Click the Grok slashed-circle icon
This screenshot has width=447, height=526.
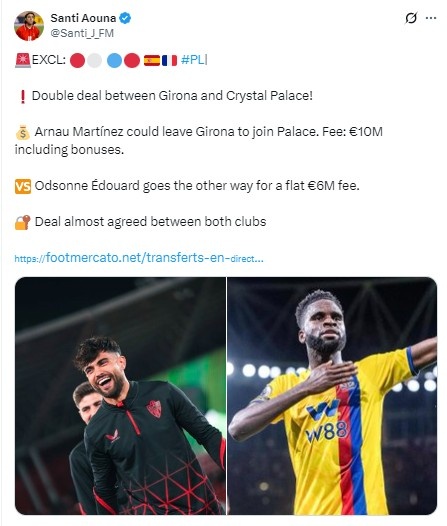point(411,18)
